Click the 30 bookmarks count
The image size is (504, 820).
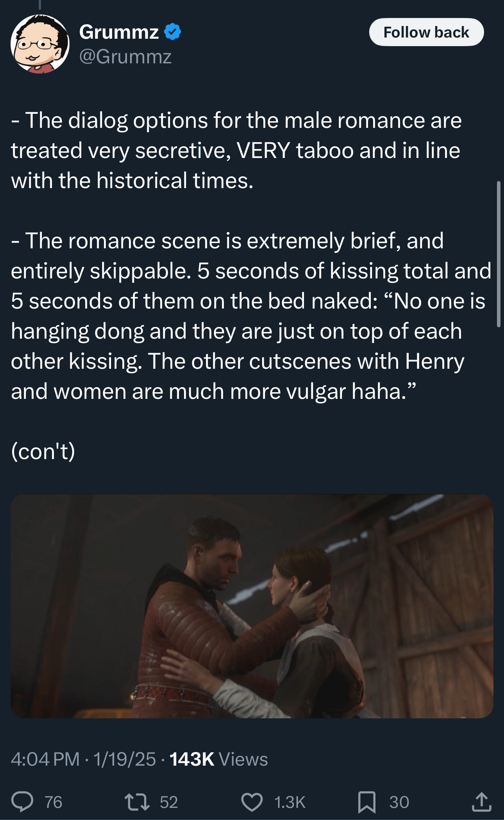399,802
